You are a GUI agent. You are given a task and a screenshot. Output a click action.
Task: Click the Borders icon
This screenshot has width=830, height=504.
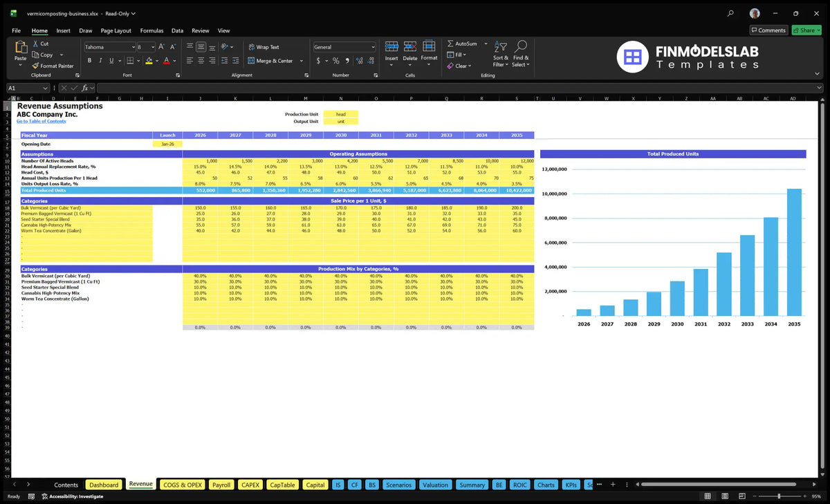129,61
